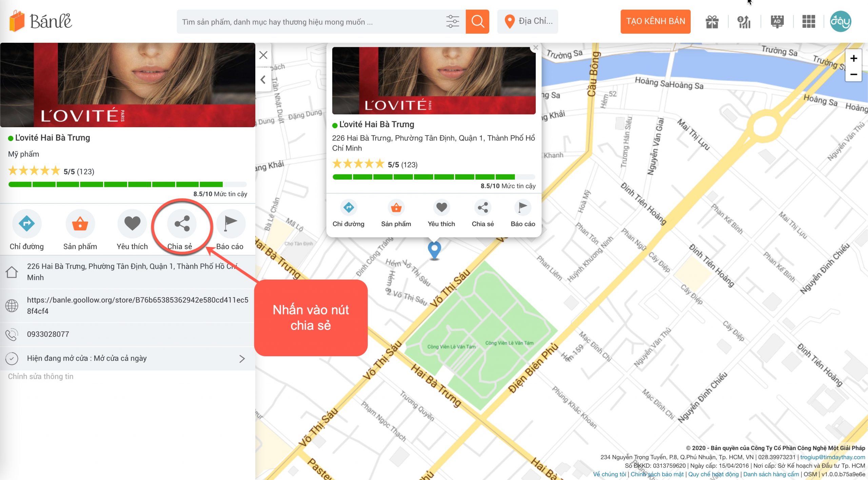Toggle Yêu thích heart in sidebar
The image size is (868, 480).
(x=132, y=224)
